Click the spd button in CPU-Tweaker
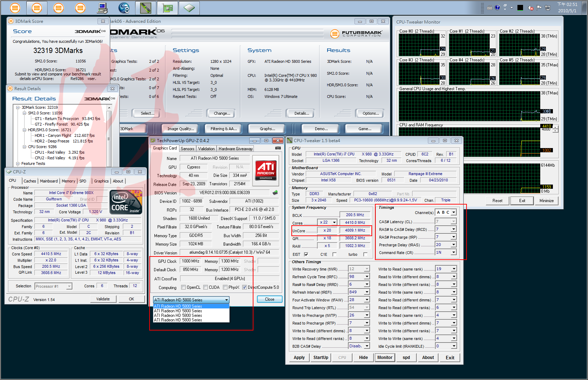588x380 pixels. tap(406, 358)
